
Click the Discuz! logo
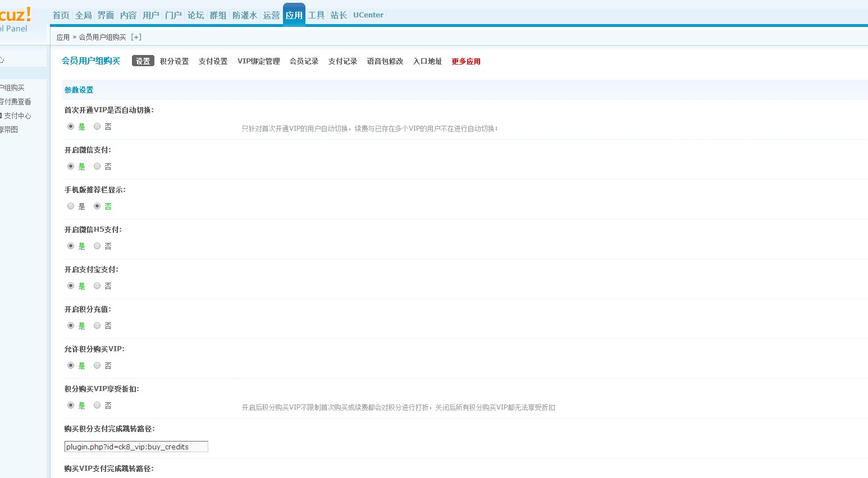[15, 16]
